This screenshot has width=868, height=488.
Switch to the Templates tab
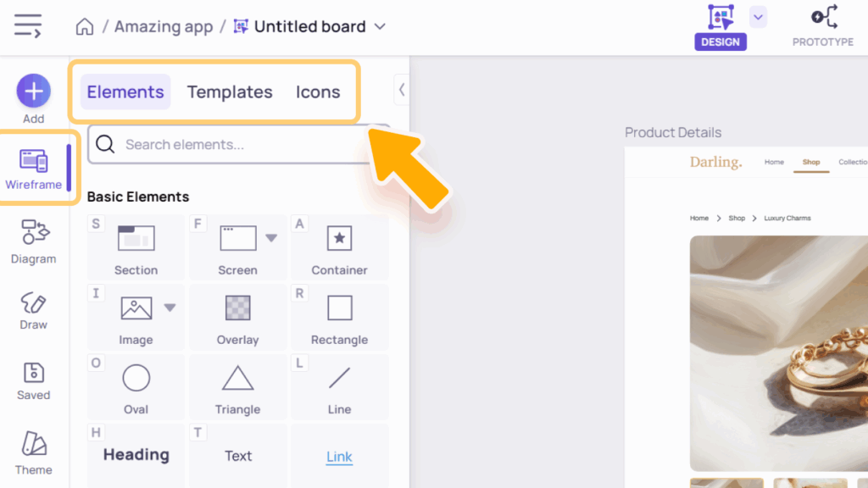click(230, 92)
